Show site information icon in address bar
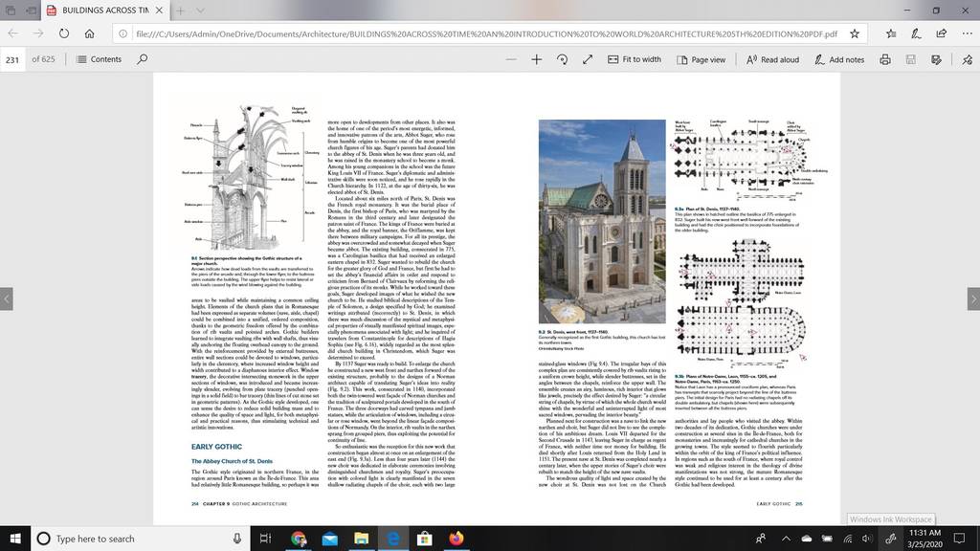The height and width of the screenshot is (551, 980). (123, 33)
